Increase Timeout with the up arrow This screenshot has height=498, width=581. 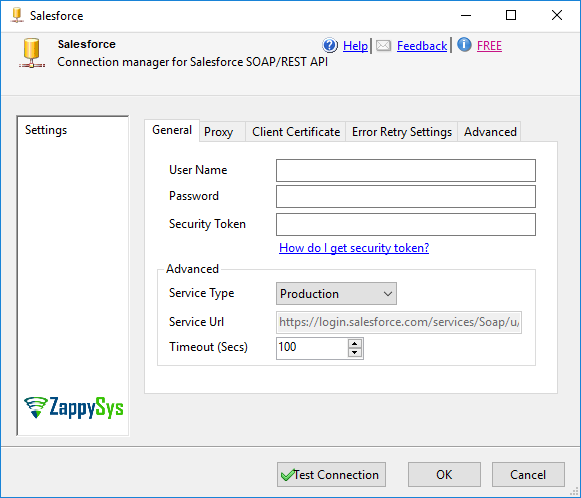click(x=355, y=343)
